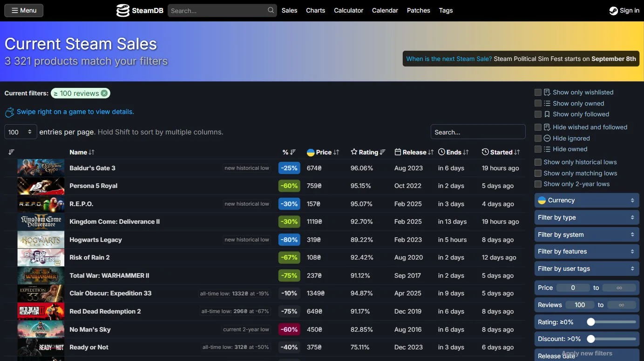
Task: Open Baldur's Gate 3 name link
Action: [x=92, y=168]
